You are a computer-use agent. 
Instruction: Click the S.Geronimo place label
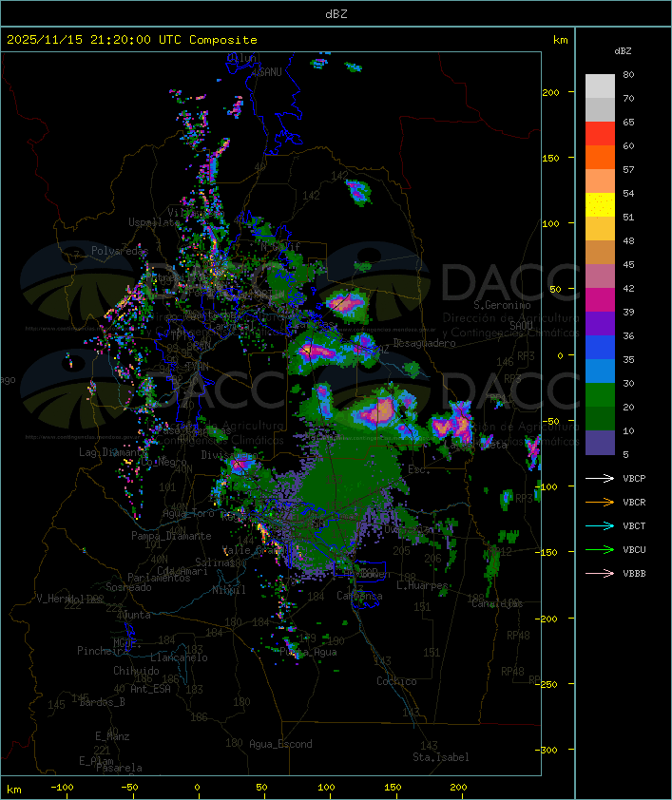tap(502, 305)
